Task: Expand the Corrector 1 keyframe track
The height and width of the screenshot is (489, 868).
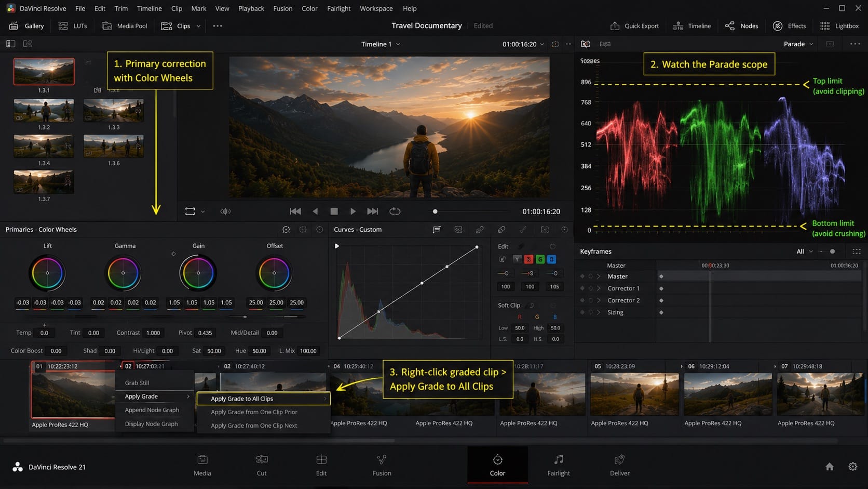Action: point(599,288)
